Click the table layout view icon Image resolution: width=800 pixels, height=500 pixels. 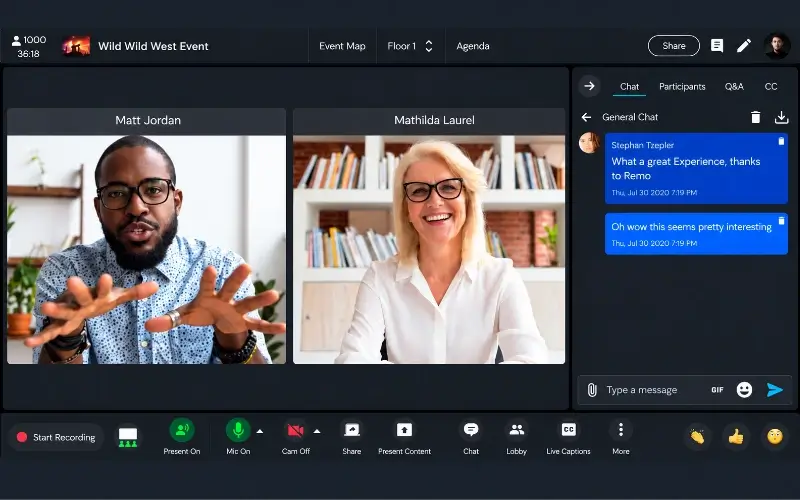point(128,437)
